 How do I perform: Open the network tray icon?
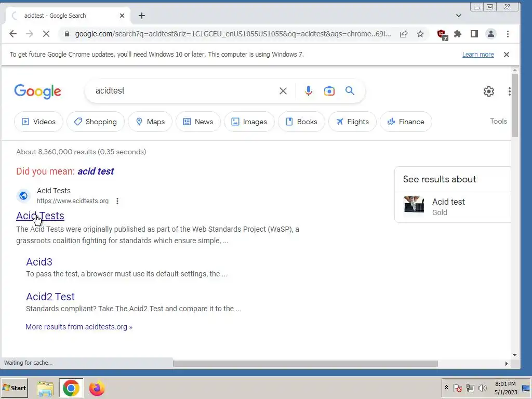(x=470, y=388)
